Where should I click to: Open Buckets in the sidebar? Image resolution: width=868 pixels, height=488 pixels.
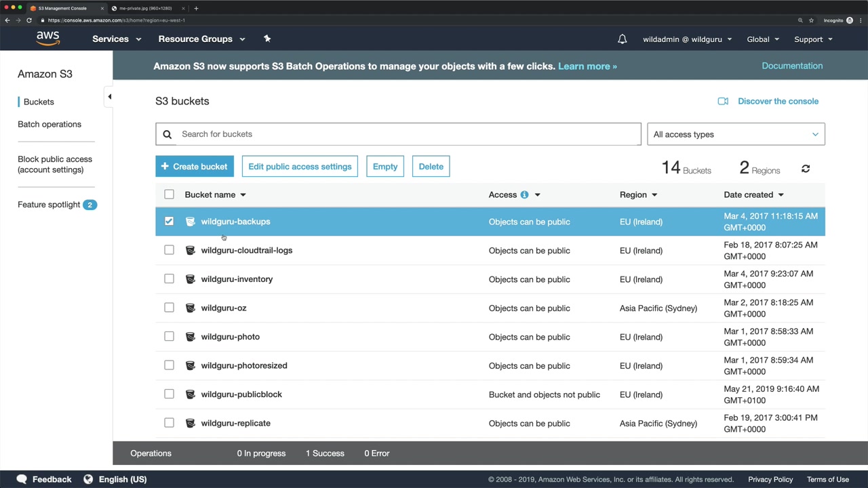point(39,102)
